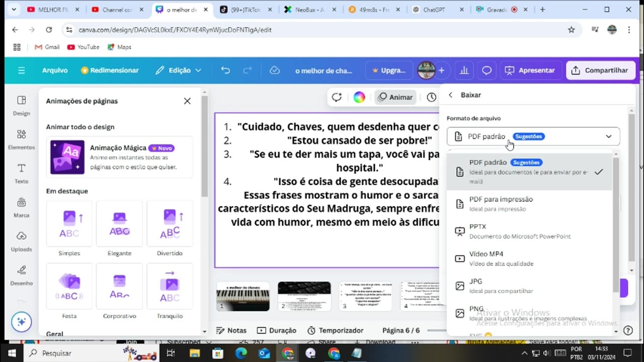Click the Animar button

click(x=395, y=98)
